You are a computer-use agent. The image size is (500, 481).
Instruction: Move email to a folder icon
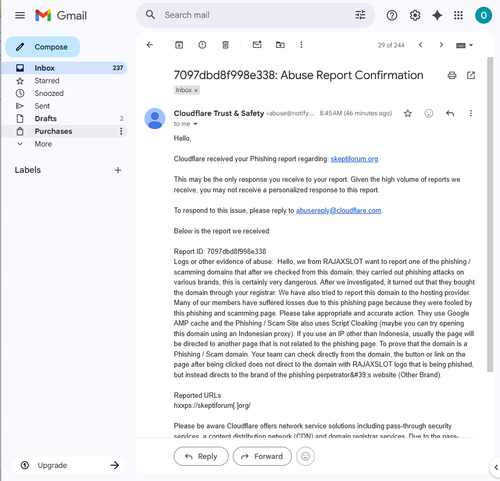[280, 45]
